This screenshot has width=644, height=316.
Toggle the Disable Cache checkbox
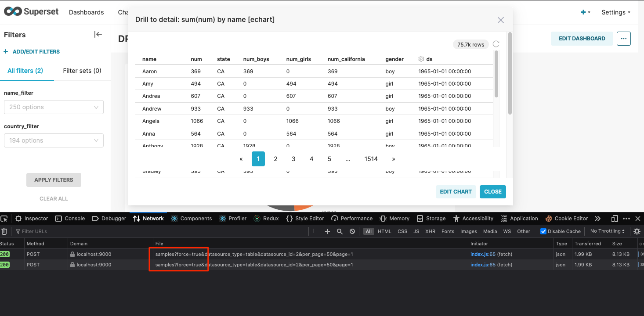point(543,231)
